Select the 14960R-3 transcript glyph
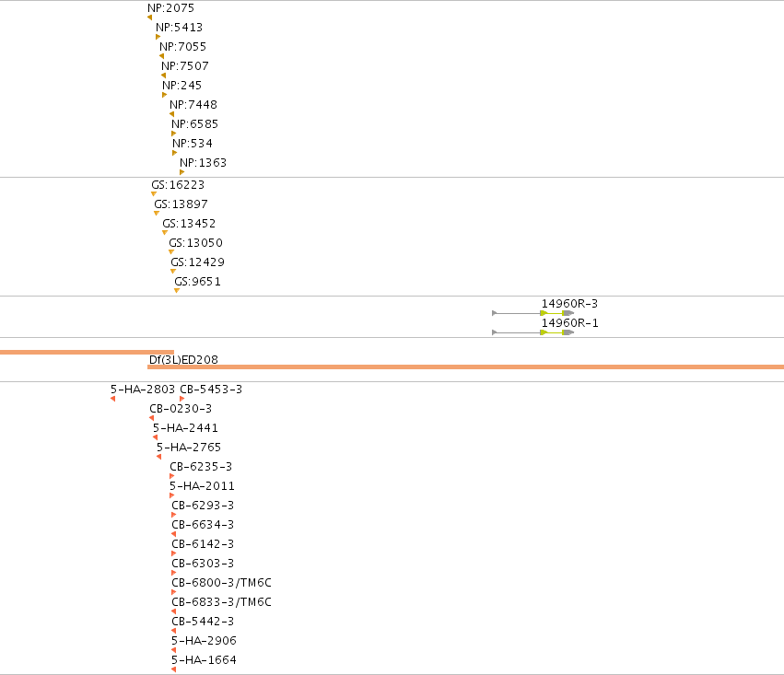This screenshot has height=675, width=784. tap(533, 313)
